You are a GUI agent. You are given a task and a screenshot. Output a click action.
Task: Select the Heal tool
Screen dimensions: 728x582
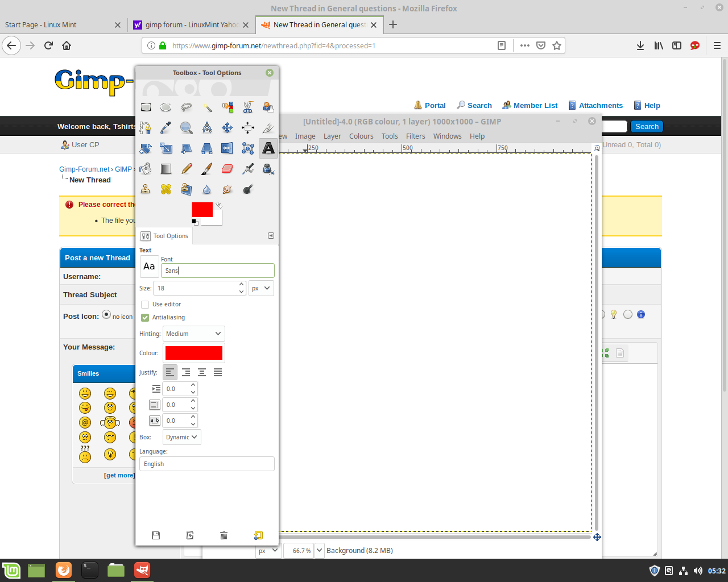coord(166,189)
